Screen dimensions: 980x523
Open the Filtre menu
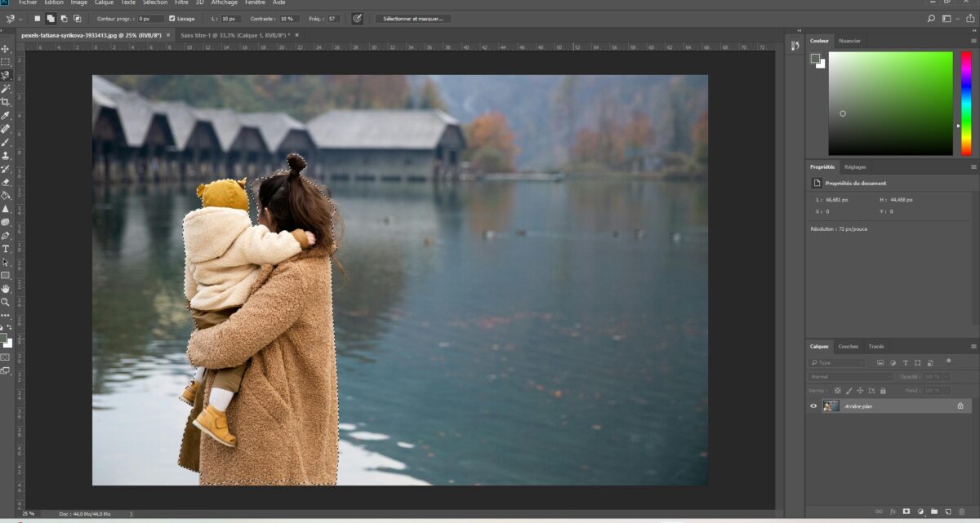pos(181,2)
